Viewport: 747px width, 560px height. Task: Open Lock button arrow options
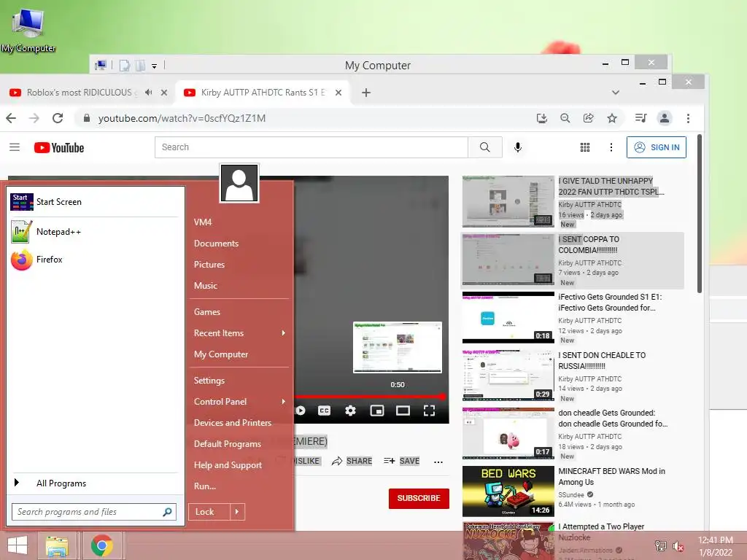point(237,512)
